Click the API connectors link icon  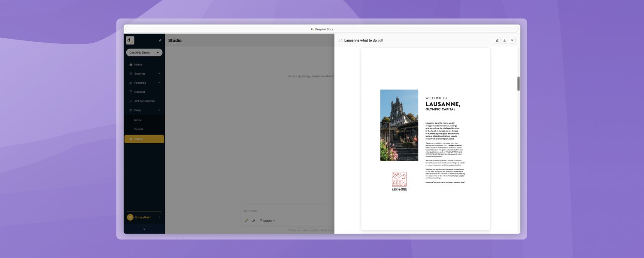click(x=131, y=101)
